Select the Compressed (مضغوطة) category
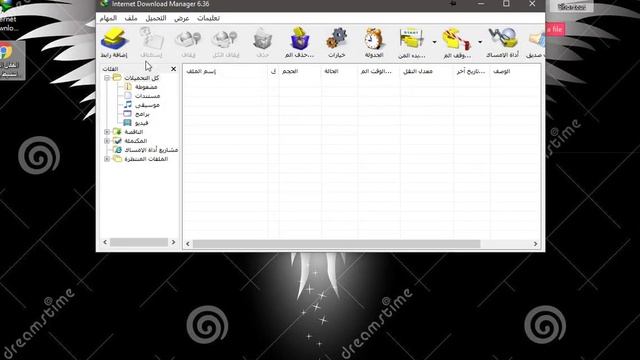 [146, 87]
